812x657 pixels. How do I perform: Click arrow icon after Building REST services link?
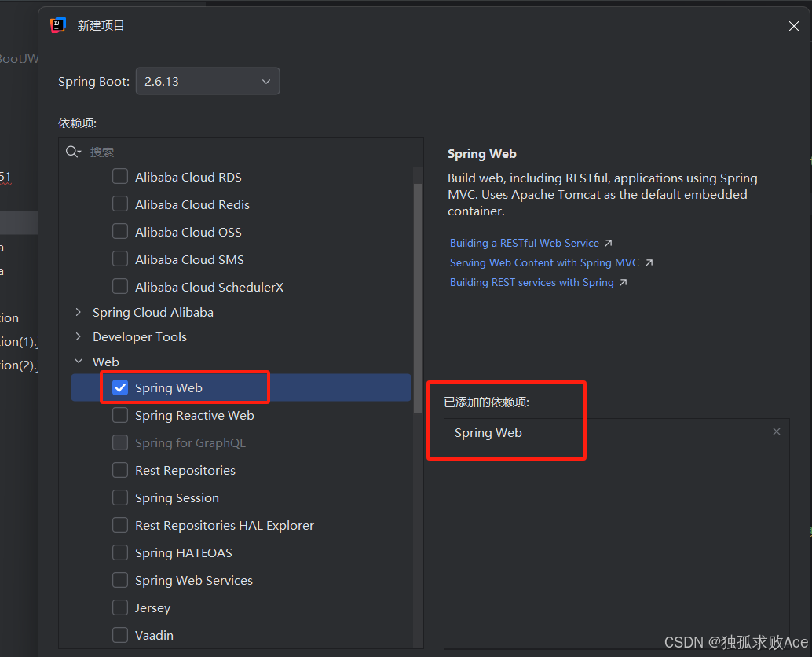coord(624,282)
